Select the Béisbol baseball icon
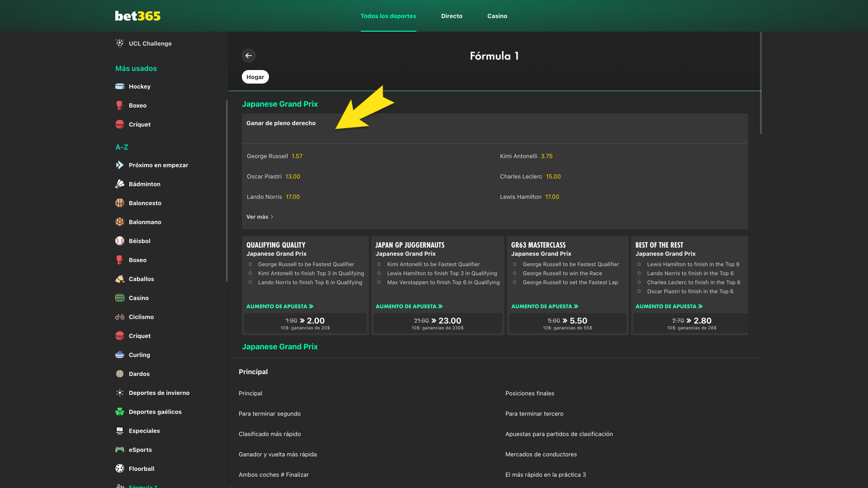Viewport: 868px width, 488px height. [120, 241]
